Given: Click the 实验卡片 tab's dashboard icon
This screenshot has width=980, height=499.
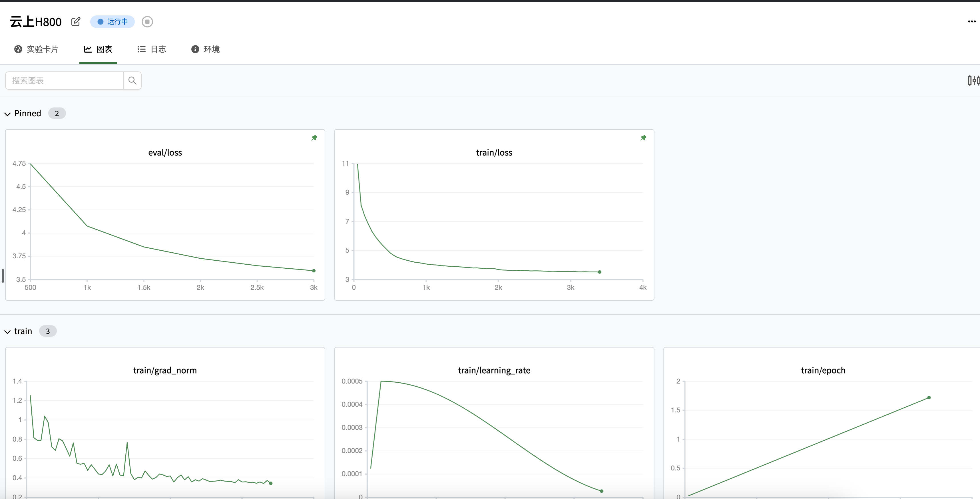Looking at the screenshot, I should point(18,49).
